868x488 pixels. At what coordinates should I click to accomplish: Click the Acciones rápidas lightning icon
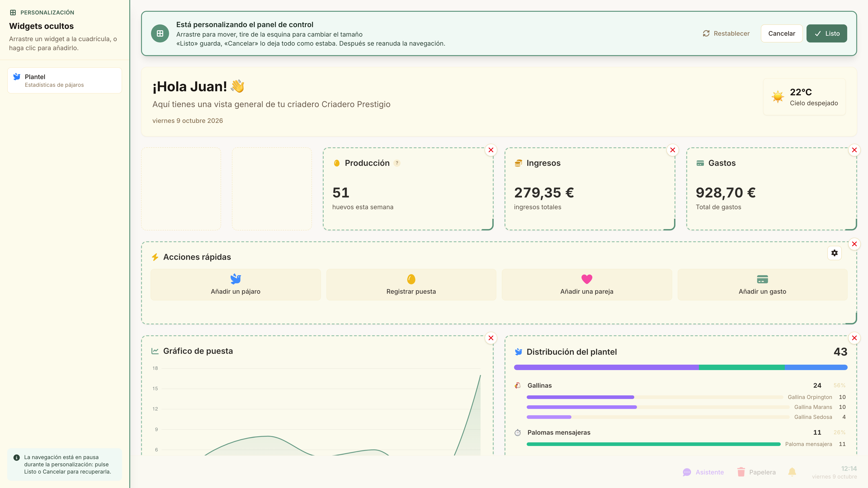[155, 257]
